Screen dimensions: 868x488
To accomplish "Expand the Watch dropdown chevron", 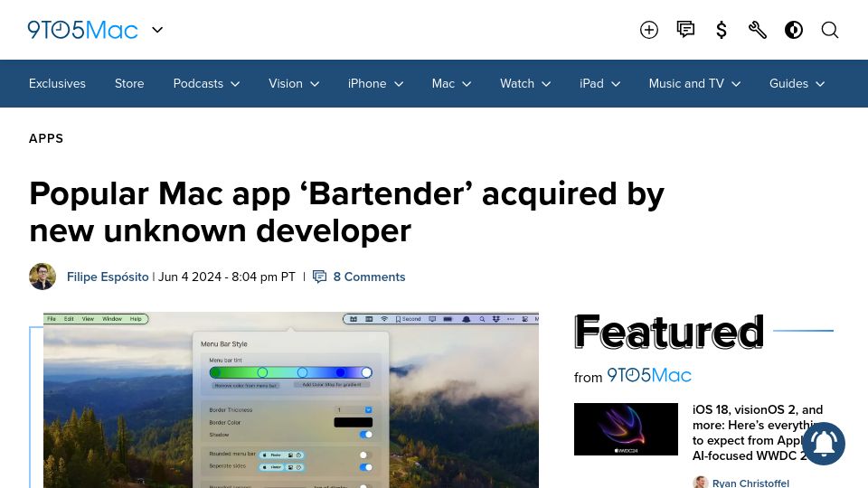I will point(546,84).
